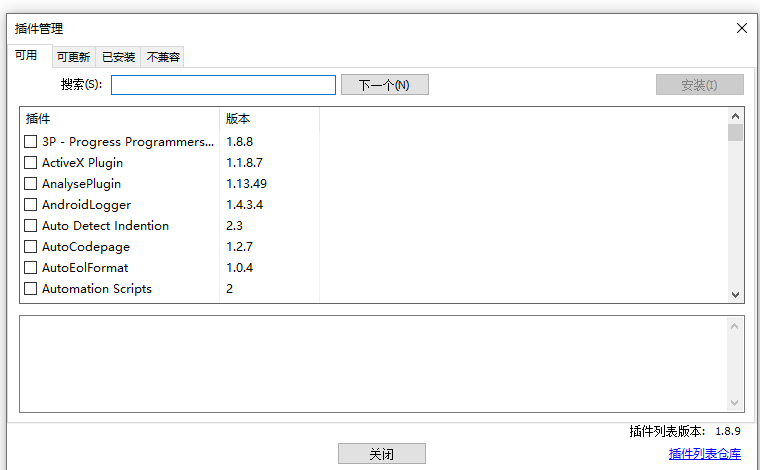Toggle the AutoEolFormat checkbox
Viewport: 760px width, 470px height.
[31, 267]
